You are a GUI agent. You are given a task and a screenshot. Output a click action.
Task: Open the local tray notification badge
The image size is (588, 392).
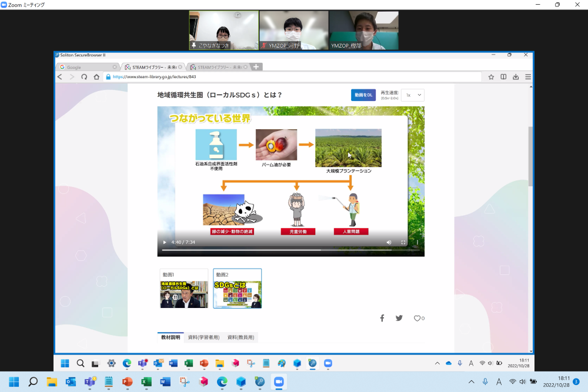coord(576,381)
